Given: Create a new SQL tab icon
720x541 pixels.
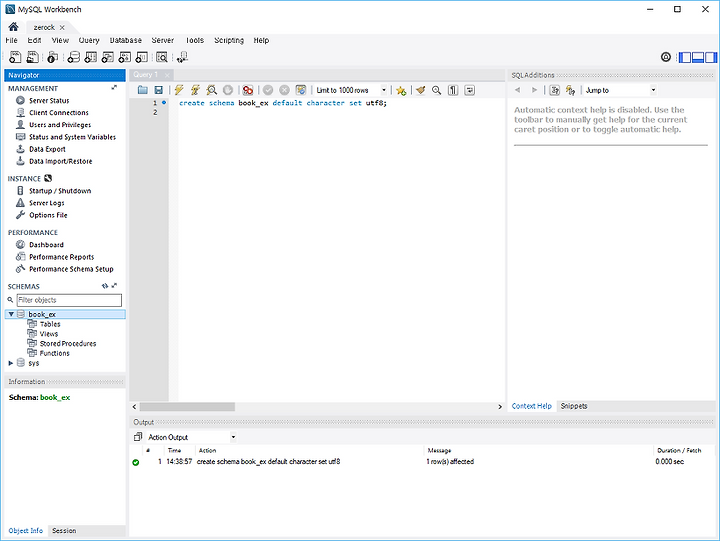Looking at the screenshot, I should pyautogui.click(x=15, y=57).
